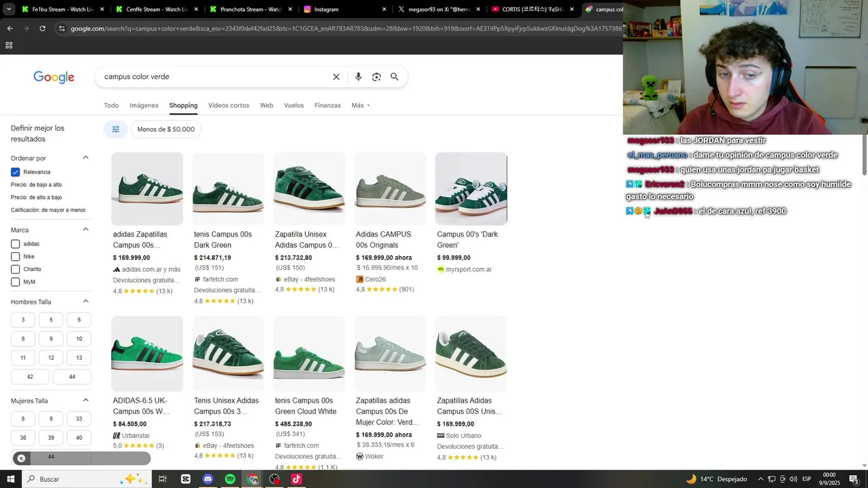Viewport: 868px width, 488px height.
Task: Open Task View on the taskbar
Action: point(163,479)
